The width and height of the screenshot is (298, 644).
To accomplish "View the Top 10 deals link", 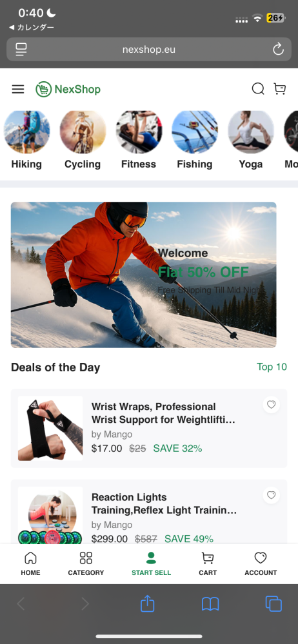I will tap(272, 367).
